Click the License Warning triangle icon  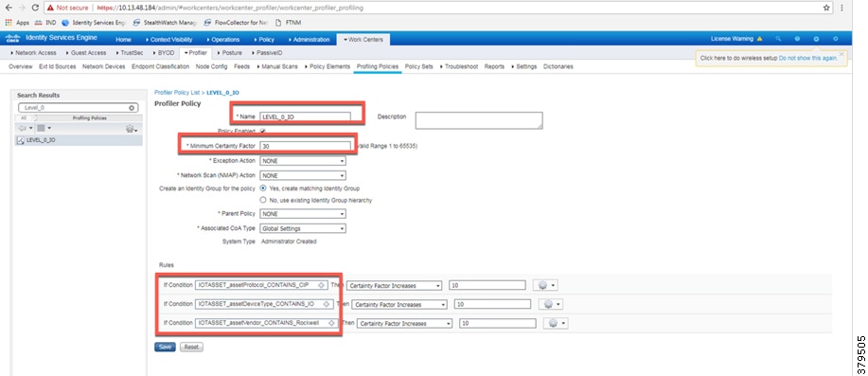pyautogui.click(x=759, y=39)
